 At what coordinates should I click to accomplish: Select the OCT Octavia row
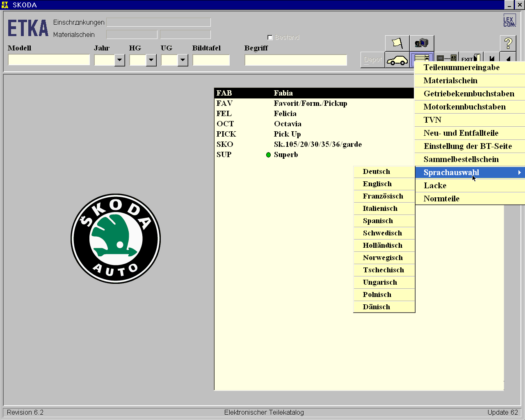click(314, 124)
